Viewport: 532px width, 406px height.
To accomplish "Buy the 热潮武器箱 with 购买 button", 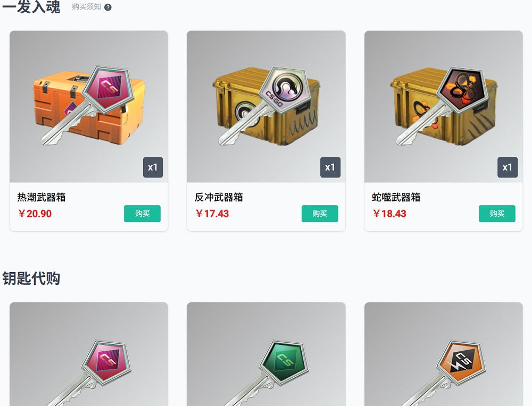I will click(142, 214).
